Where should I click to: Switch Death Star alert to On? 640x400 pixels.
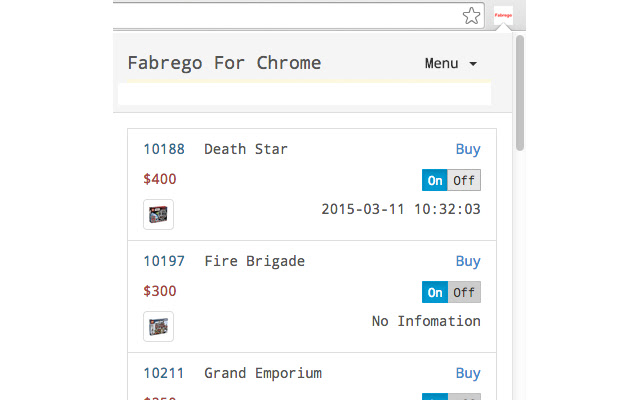[435, 180]
